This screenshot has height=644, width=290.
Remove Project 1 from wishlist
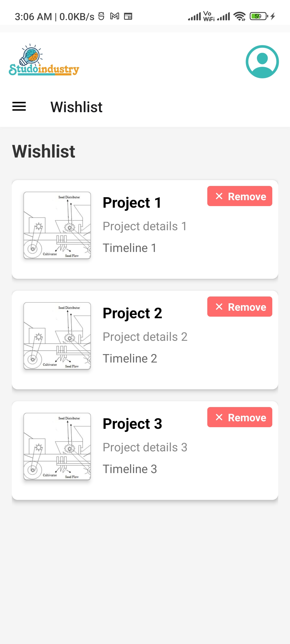(x=240, y=196)
